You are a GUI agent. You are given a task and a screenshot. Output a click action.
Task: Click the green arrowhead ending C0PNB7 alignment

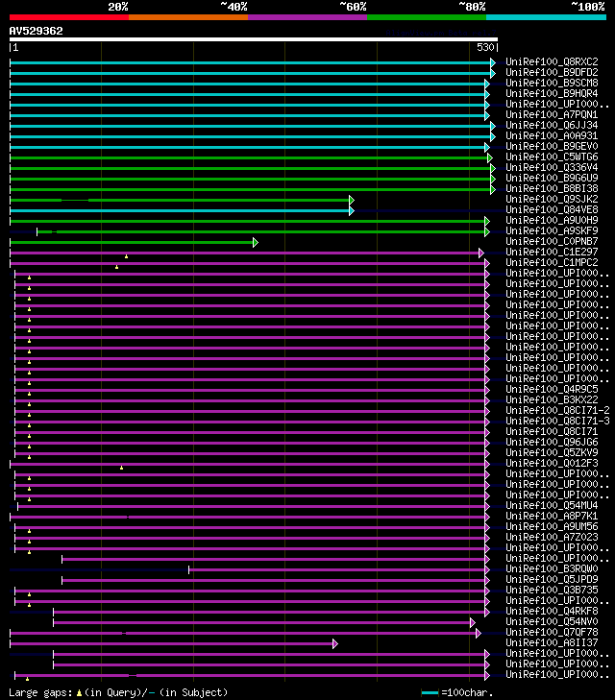tap(256, 242)
